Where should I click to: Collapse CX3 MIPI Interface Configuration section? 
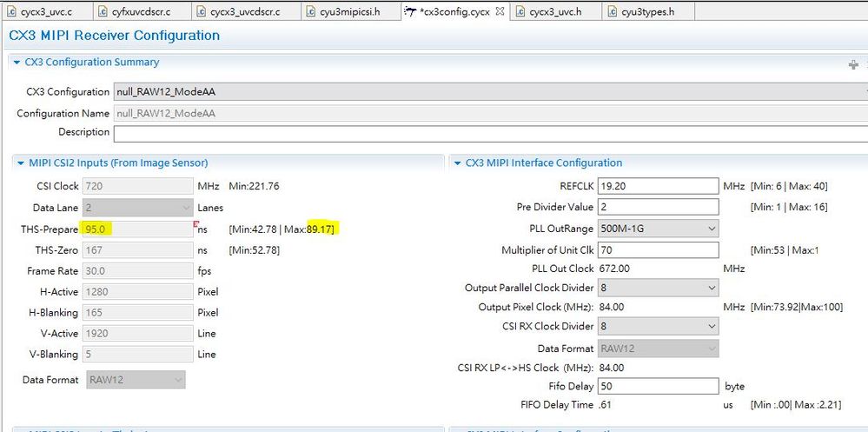(458, 163)
